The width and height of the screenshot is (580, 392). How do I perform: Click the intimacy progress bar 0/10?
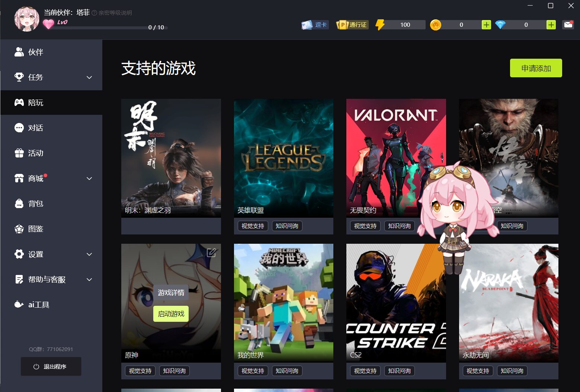111,27
